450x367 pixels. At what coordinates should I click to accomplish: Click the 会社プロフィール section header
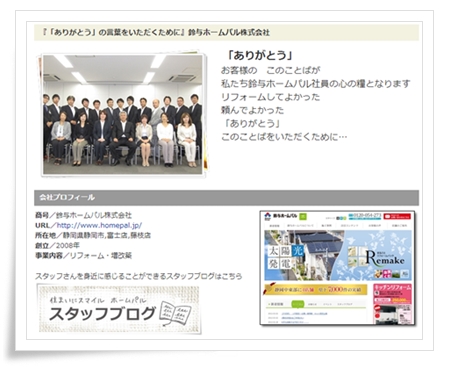[x=226, y=198]
